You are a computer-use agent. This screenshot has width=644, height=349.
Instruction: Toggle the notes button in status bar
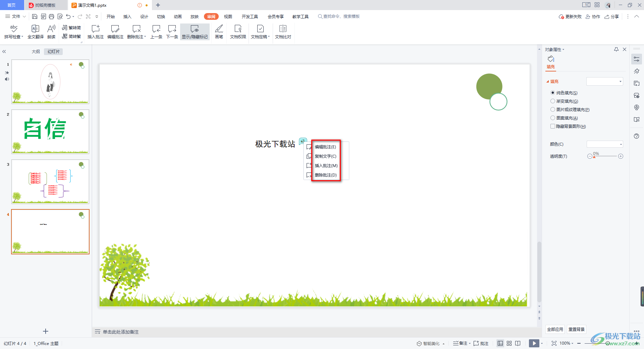click(460, 343)
